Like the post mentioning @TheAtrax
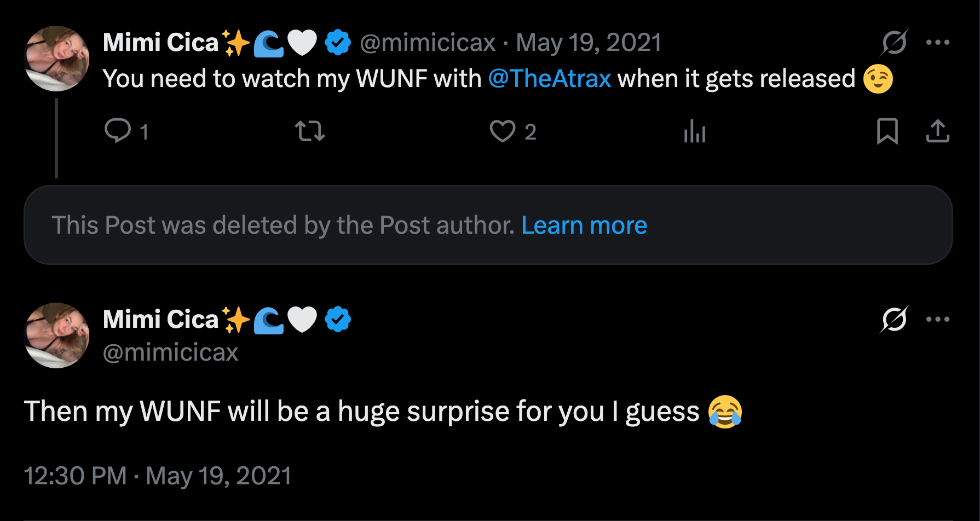The width and height of the screenshot is (980, 521). [x=503, y=131]
